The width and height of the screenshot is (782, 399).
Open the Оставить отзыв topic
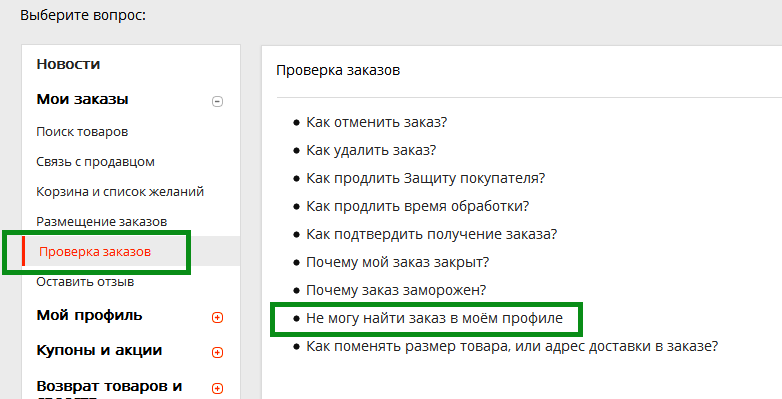[x=85, y=281]
